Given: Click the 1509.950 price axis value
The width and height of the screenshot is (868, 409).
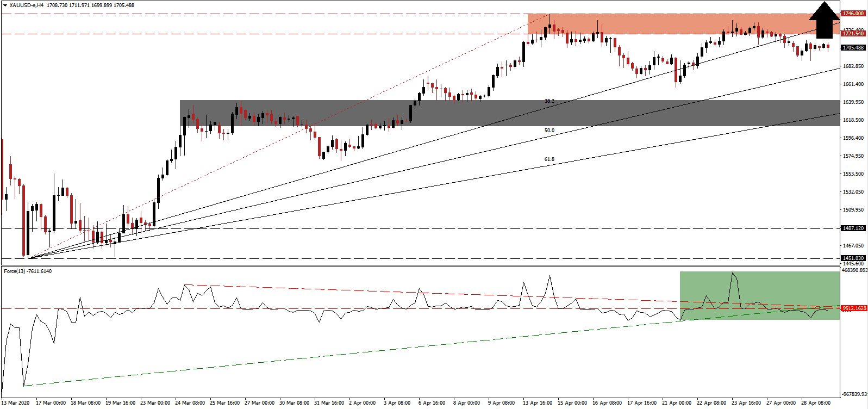Looking at the screenshot, I should 853,210.
